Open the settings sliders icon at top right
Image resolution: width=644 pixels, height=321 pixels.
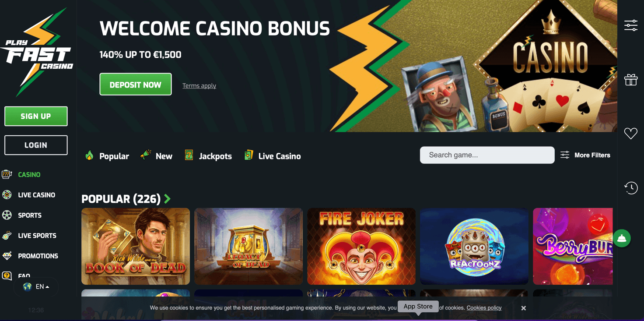(630, 25)
